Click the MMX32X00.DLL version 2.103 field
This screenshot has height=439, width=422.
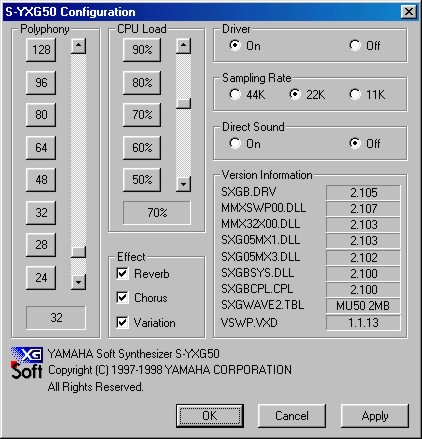pos(363,225)
